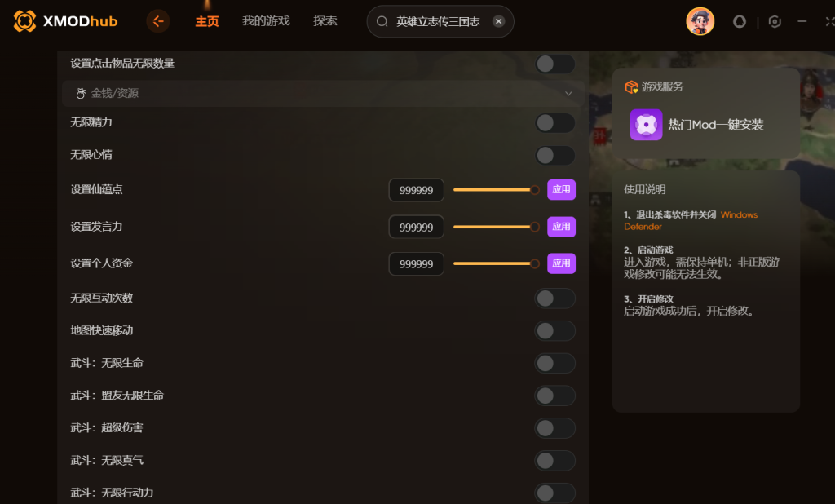Viewport: 835px width, 504px height.
Task: Click the purple 热门Mod一键安装 icon
Action: (646, 125)
